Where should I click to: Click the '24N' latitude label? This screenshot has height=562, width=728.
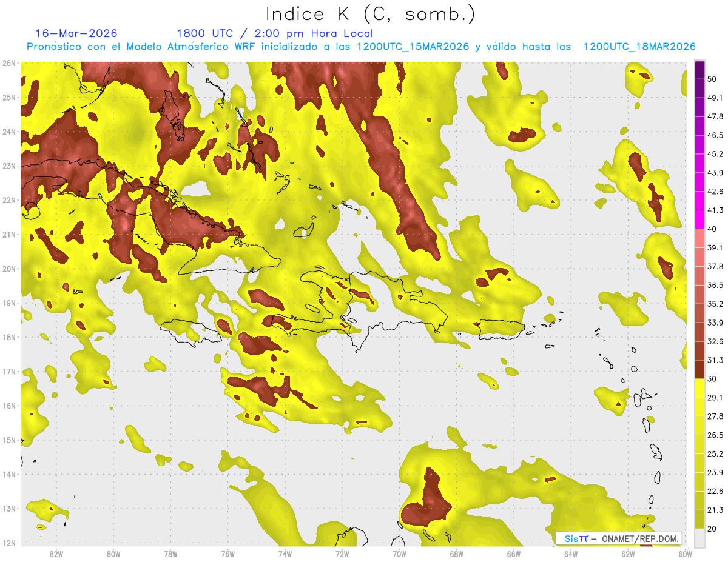coord(9,132)
